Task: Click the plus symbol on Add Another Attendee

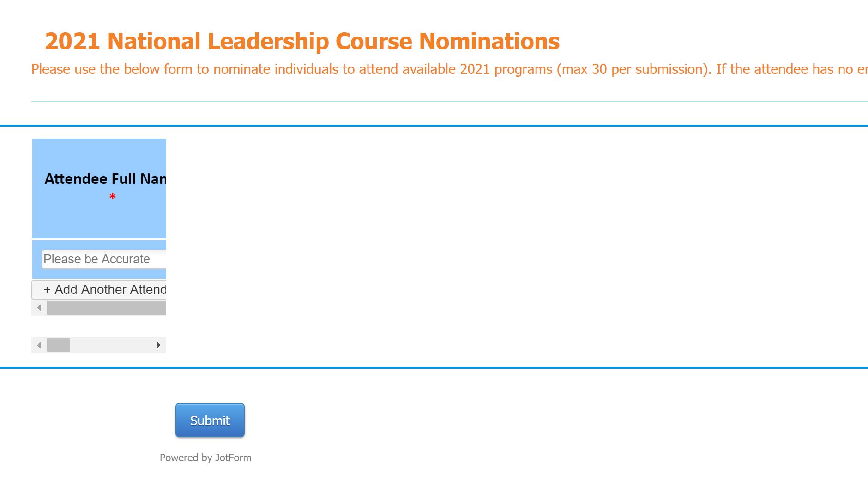Action: point(48,290)
